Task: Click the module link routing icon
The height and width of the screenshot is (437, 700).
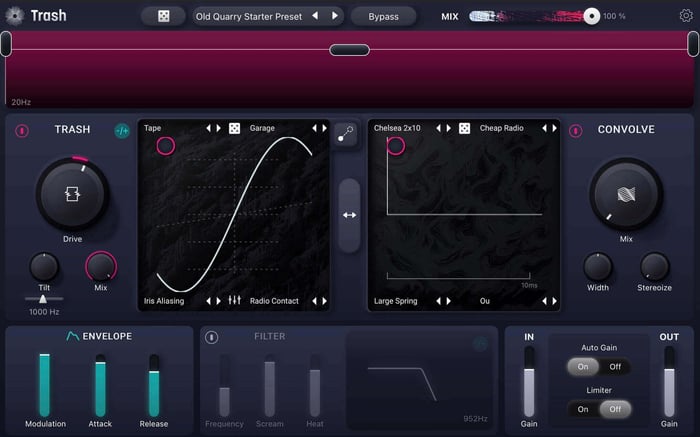Action: 346,134
